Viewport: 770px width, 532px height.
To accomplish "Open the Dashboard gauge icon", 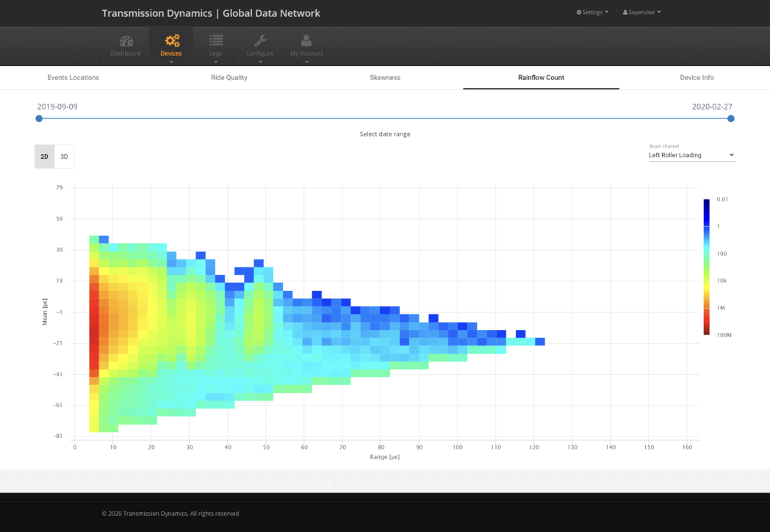I will pyautogui.click(x=126, y=41).
